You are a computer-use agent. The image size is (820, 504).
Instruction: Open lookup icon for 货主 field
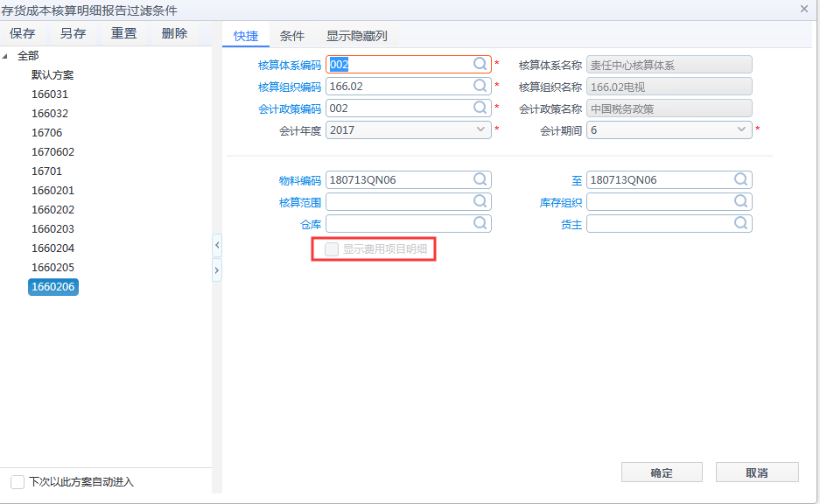tap(741, 223)
